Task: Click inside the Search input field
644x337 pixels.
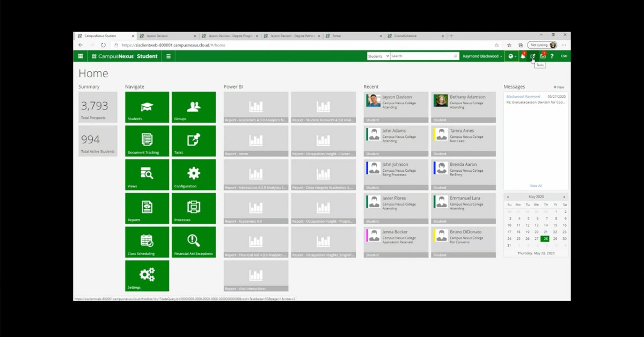Action: coord(421,56)
